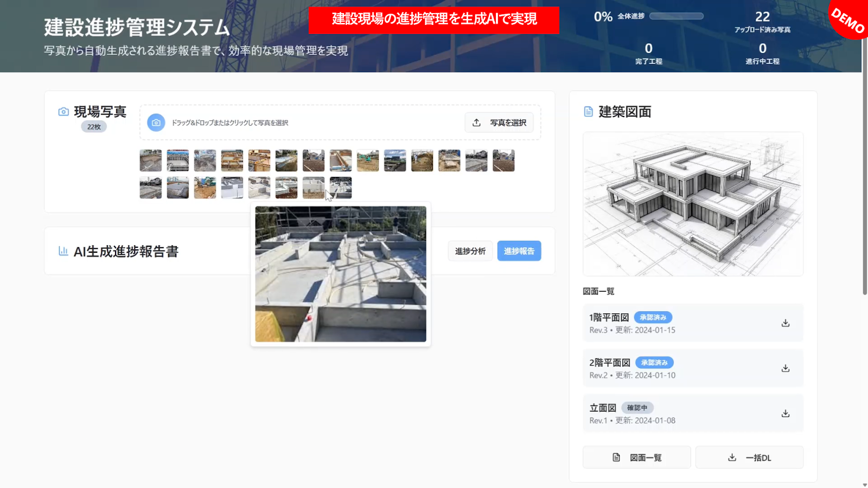Screen dimensions: 868x488
Task: Select the first thumbnail in second photo row
Action: click(x=151, y=188)
